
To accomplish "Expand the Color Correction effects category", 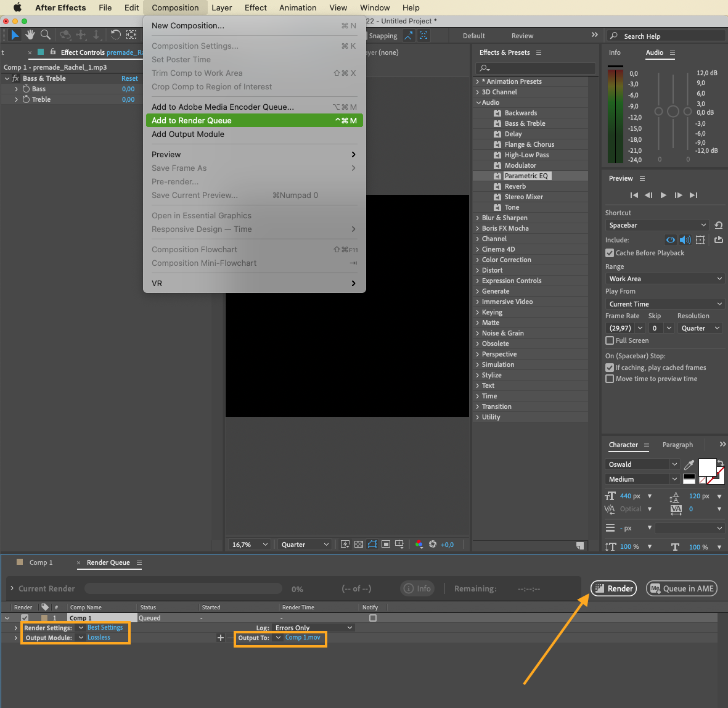I will 478,260.
